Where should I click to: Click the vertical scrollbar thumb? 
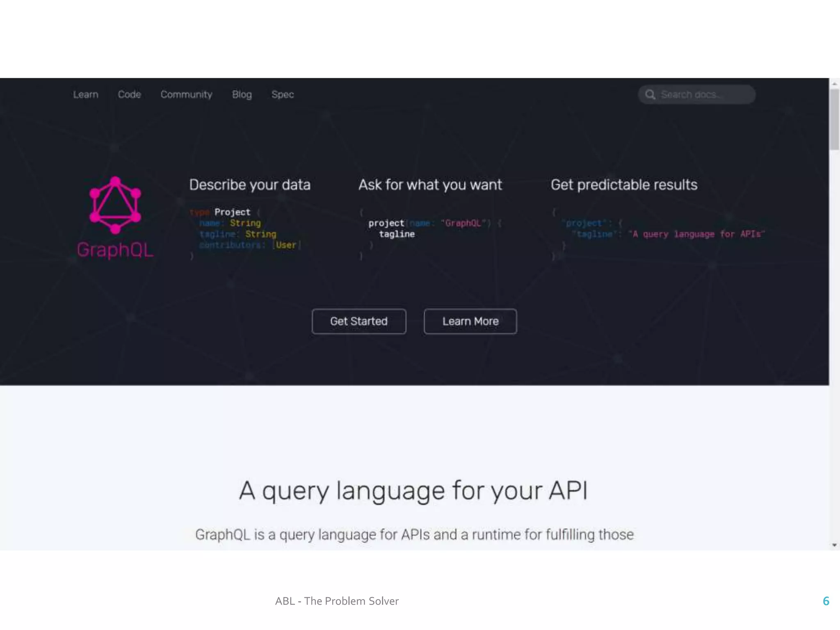(x=835, y=119)
